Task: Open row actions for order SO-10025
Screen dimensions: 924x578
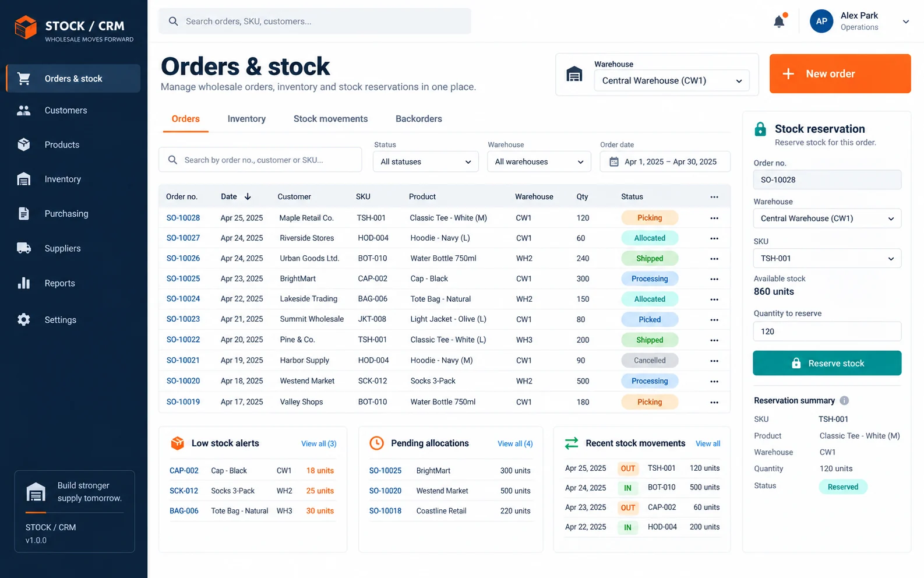Action: (x=714, y=279)
